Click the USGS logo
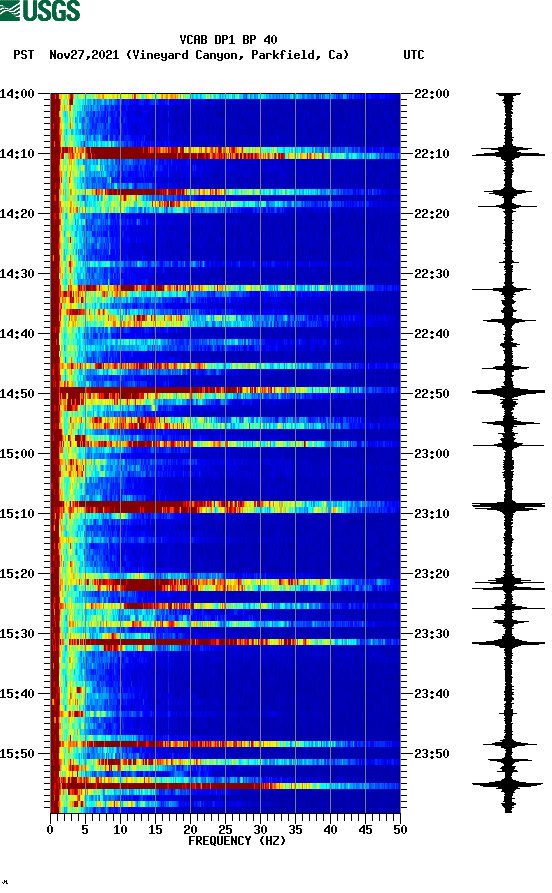 (x=40, y=10)
